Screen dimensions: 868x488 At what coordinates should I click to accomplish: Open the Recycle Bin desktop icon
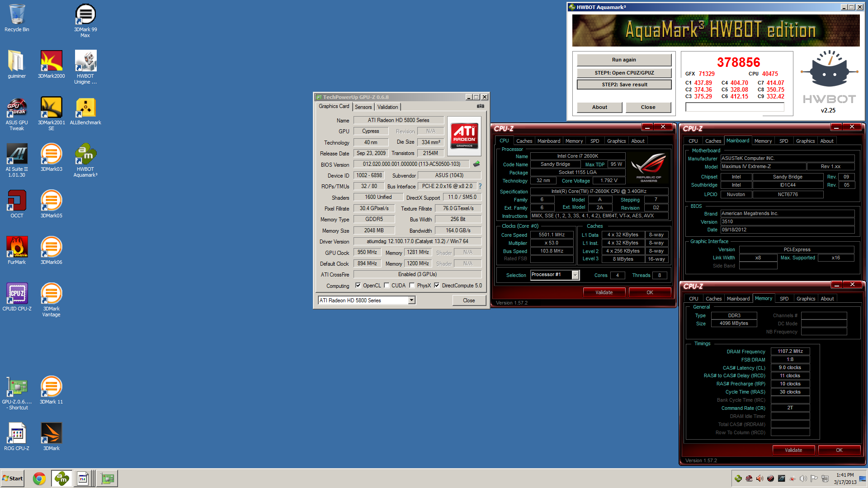click(17, 18)
